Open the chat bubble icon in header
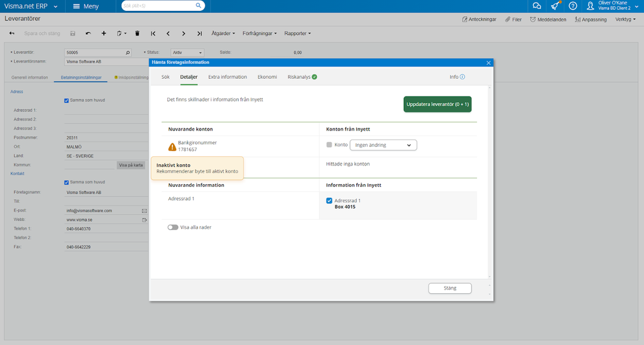Image resolution: width=644 pixels, height=345 pixels. (x=536, y=6)
